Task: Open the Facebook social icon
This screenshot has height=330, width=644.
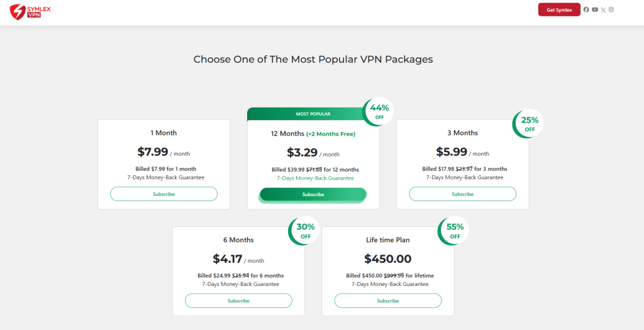Action: click(x=586, y=9)
